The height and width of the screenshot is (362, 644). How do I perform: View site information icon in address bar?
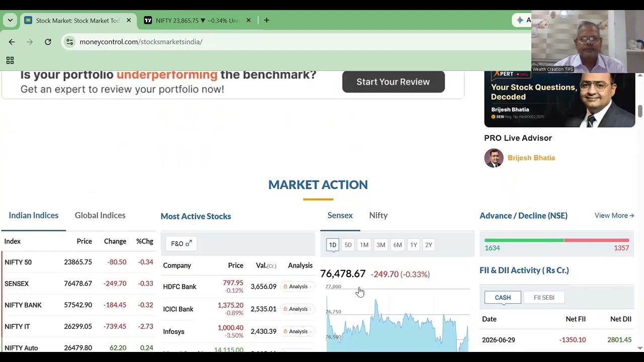pyautogui.click(x=70, y=42)
